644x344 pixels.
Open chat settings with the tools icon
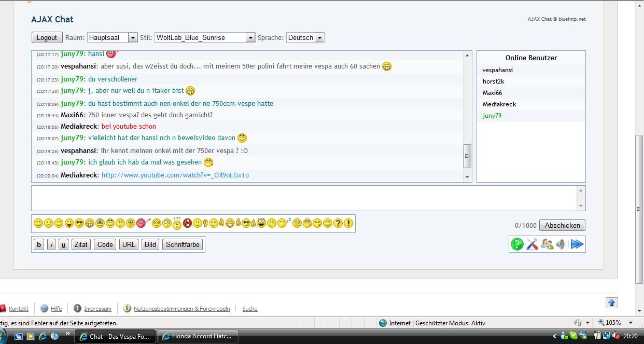click(x=532, y=244)
